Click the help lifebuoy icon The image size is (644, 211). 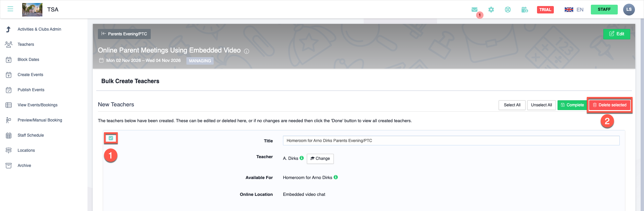pos(508,10)
